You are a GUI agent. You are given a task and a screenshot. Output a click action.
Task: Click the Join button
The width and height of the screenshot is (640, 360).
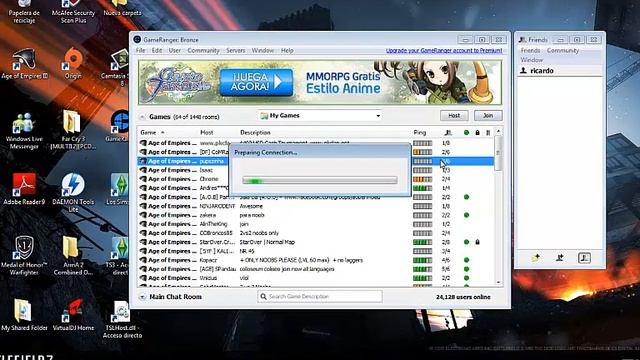(x=488, y=116)
